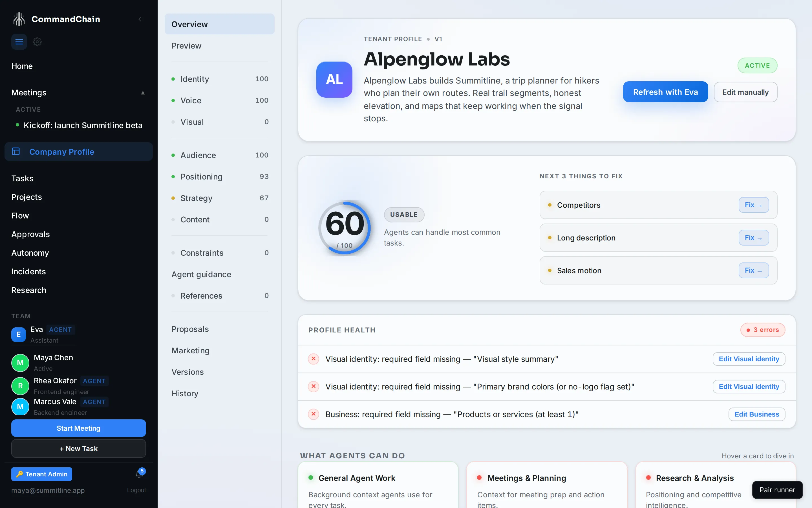The width and height of the screenshot is (812, 508).
Task: Open the Strategy section
Action: click(x=219, y=198)
